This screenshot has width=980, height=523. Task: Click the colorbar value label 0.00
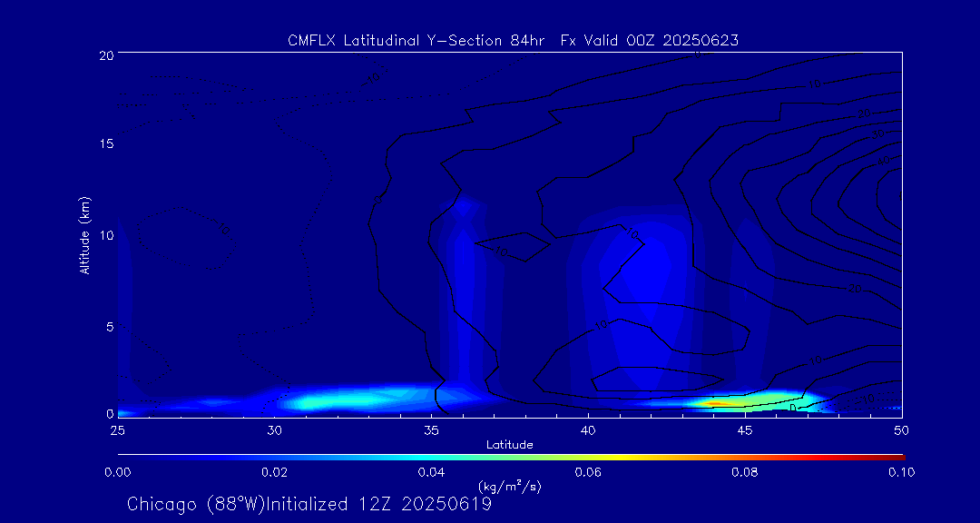click(117, 472)
